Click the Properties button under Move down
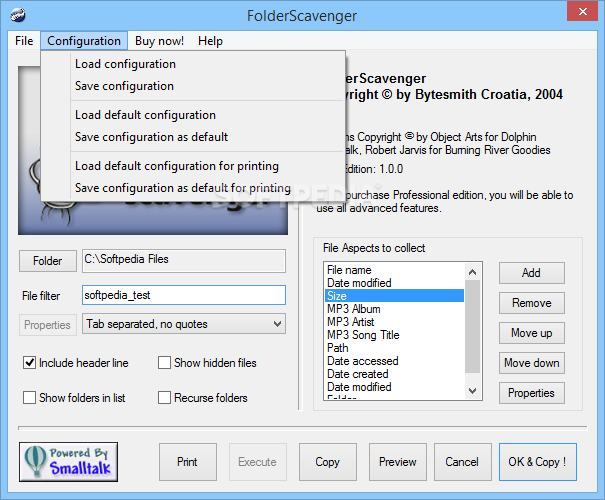 point(531,393)
